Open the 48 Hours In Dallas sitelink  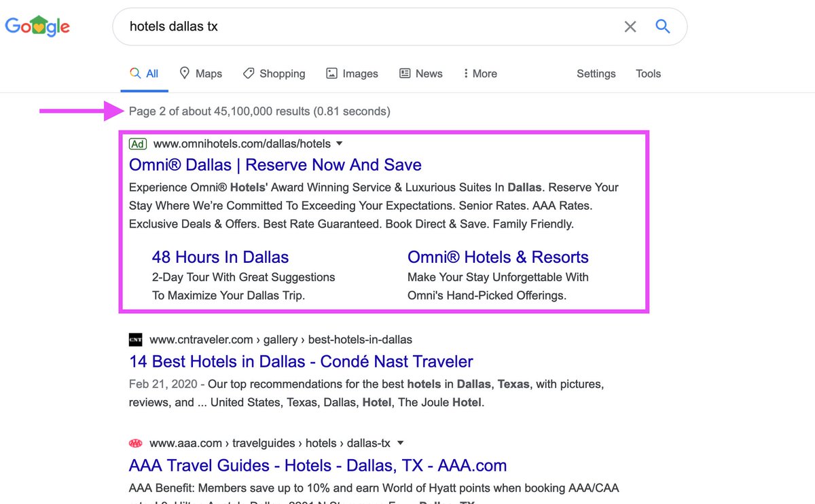(x=220, y=257)
